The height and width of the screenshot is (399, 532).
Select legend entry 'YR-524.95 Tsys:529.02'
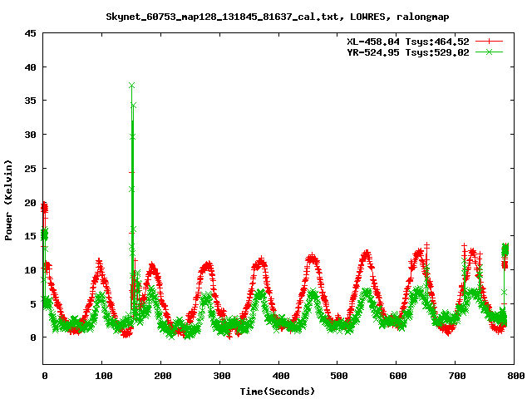point(408,52)
